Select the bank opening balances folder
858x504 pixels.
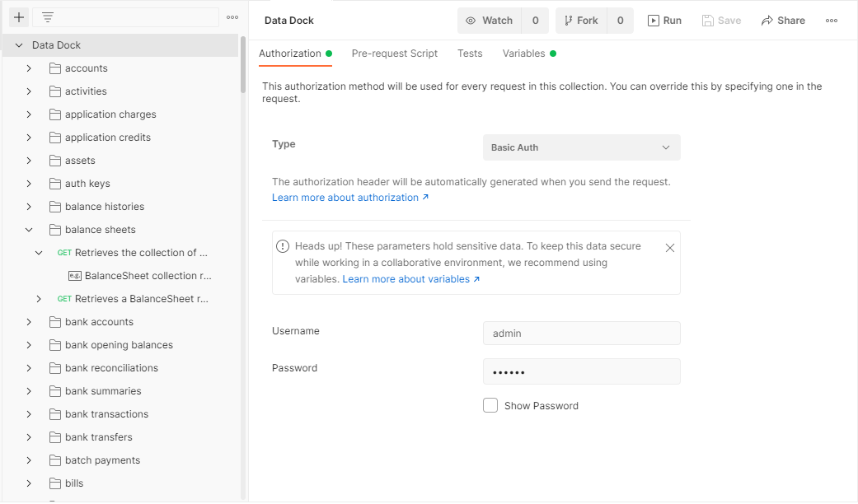pos(119,345)
